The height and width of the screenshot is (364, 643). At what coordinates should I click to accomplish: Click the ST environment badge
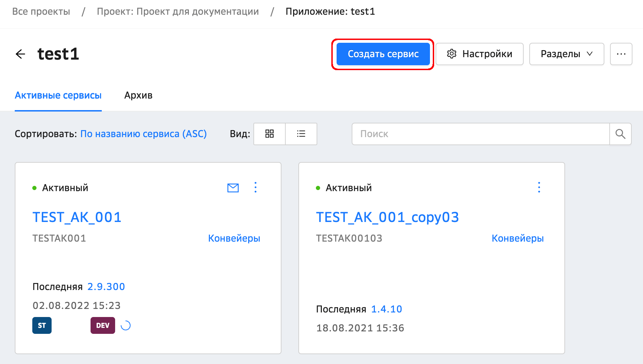point(42,325)
